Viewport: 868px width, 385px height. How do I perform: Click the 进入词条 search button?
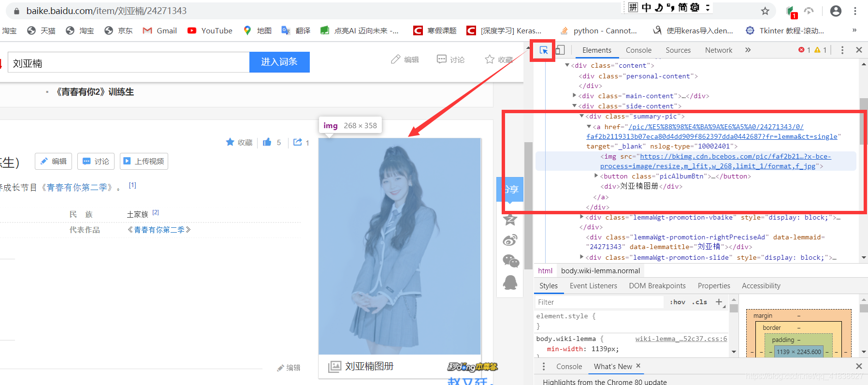click(x=279, y=62)
